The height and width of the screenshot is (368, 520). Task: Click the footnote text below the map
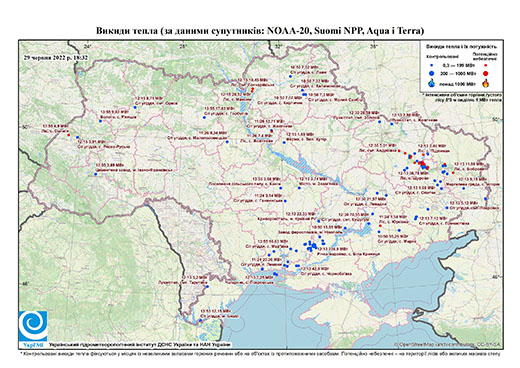pos(260,353)
